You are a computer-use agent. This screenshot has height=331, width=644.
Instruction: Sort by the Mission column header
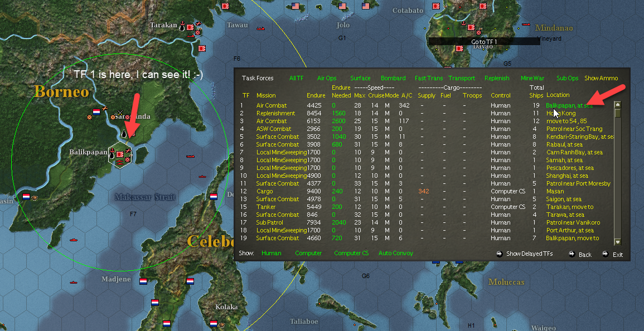pos(266,95)
